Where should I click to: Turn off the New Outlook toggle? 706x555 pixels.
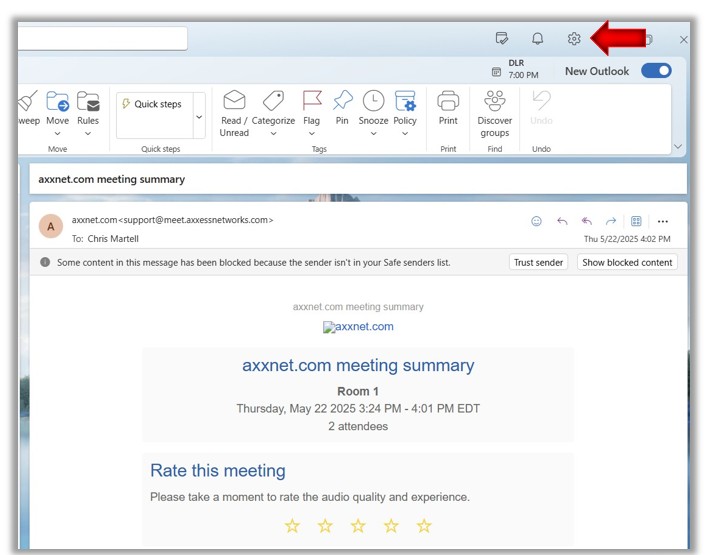[656, 71]
